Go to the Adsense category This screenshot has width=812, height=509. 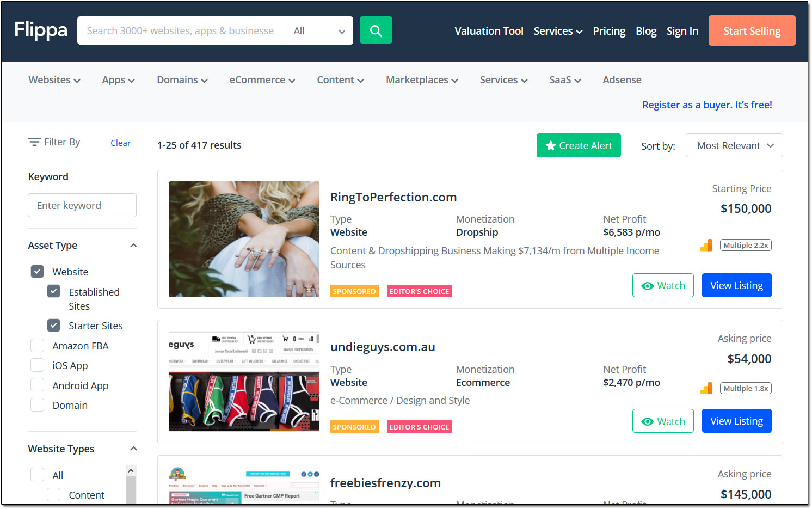[x=622, y=80]
